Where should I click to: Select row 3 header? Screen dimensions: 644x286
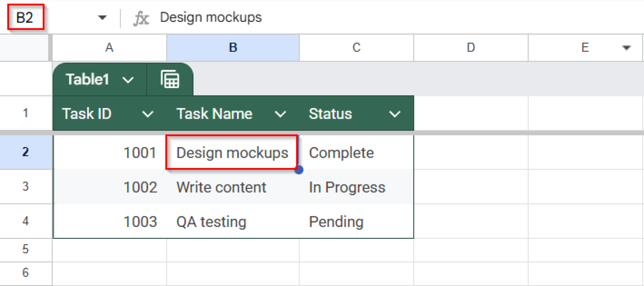tap(25, 187)
